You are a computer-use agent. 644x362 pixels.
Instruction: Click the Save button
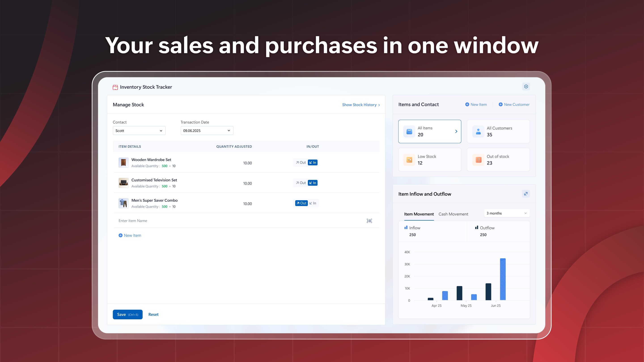tap(127, 314)
